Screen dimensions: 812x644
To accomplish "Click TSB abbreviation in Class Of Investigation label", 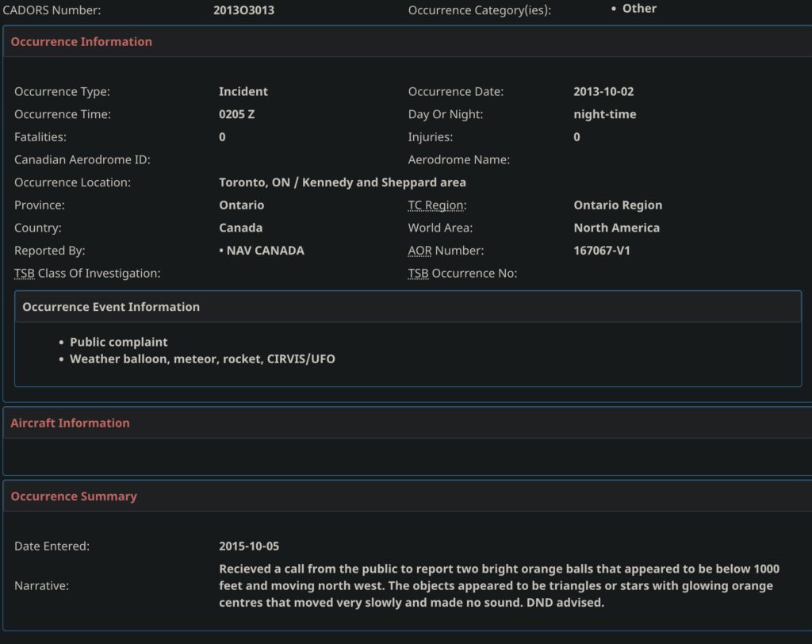I will click(x=24, y=274).
